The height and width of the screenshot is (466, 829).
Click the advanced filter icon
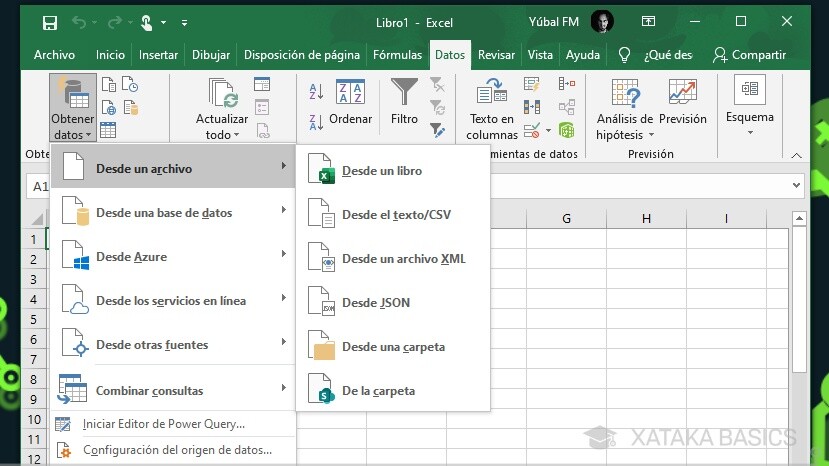[437, 130]
